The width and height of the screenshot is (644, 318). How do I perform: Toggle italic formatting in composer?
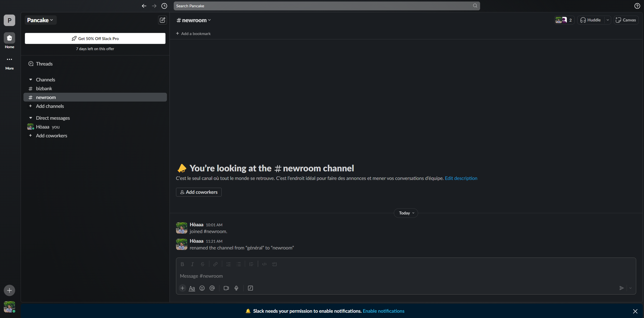[192, 264]
